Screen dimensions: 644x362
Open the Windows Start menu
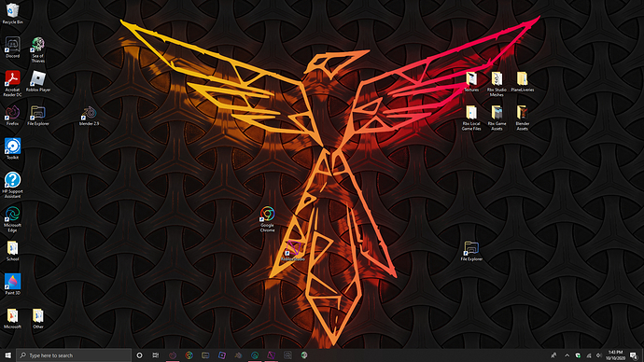tap(7, 355)
